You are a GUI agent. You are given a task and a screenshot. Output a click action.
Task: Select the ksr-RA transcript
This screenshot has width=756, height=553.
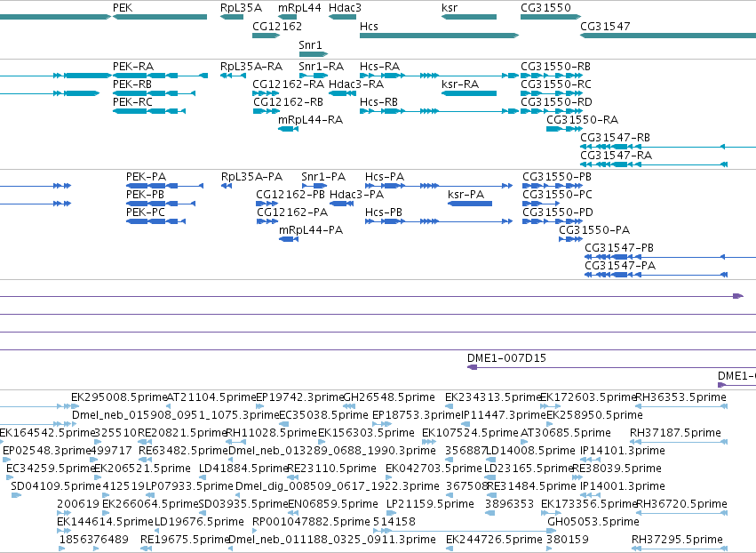469,93
